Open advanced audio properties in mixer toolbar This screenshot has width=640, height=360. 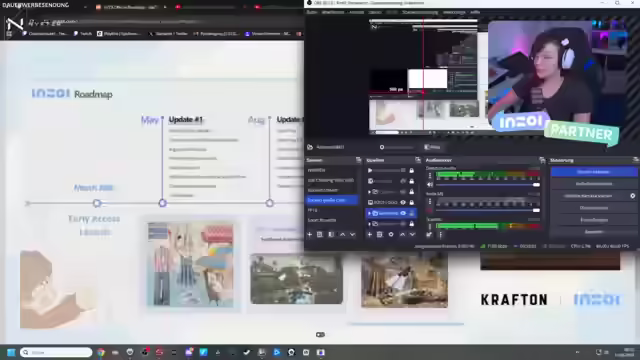[429, 235]
